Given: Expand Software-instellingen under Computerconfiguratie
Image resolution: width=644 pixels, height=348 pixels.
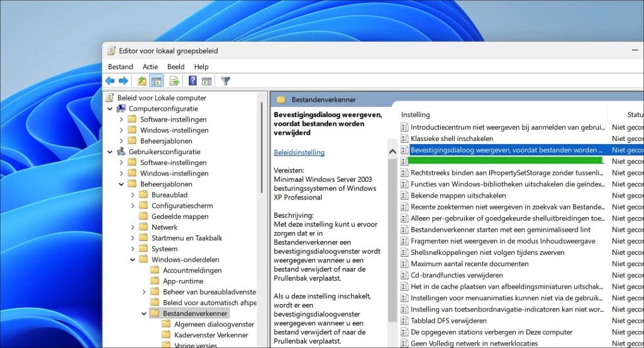Looking at the screenshot, I should coord(121,120).
